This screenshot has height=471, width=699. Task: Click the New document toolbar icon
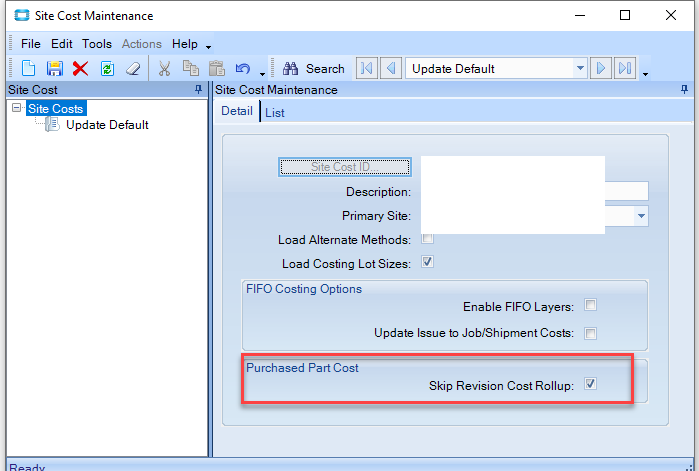pyautogui.click(x=29, y=69)
